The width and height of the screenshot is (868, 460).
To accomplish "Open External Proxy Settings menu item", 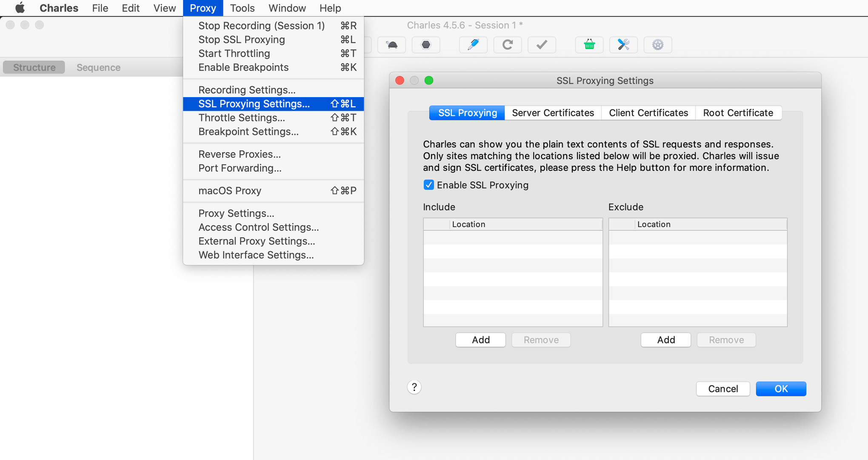I will pyautogui.click(x=273, y=241).
